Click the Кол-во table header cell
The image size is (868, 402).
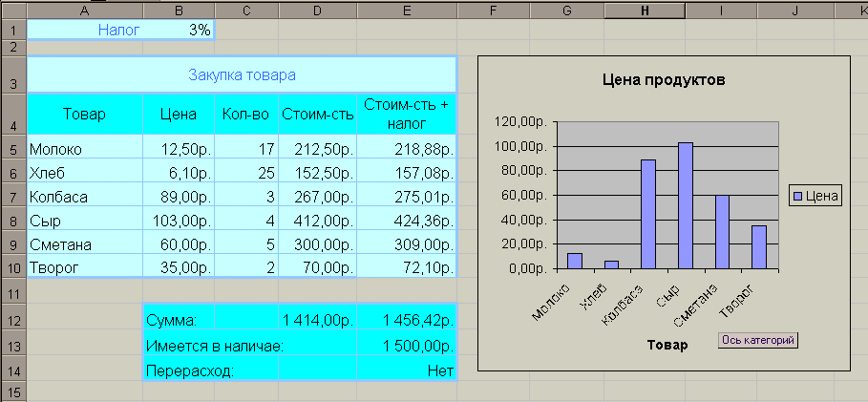(245, 114)
